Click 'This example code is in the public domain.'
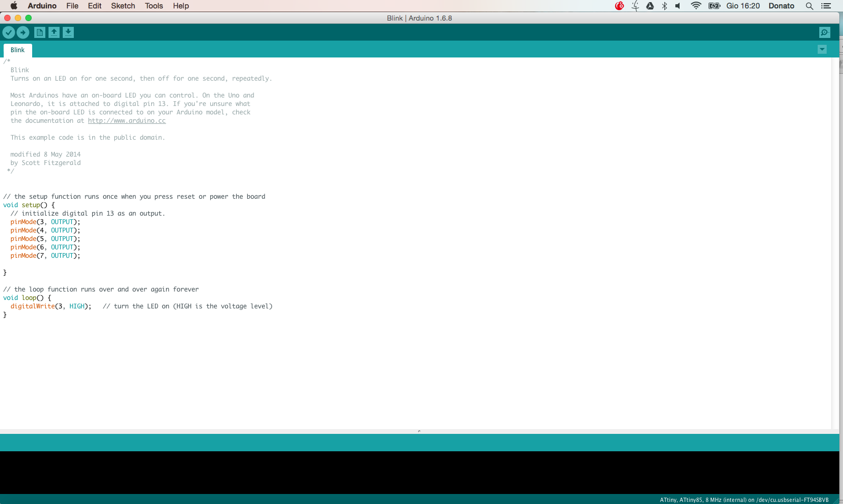Screen dimensions: 843x504 click(x=88, y=138)
